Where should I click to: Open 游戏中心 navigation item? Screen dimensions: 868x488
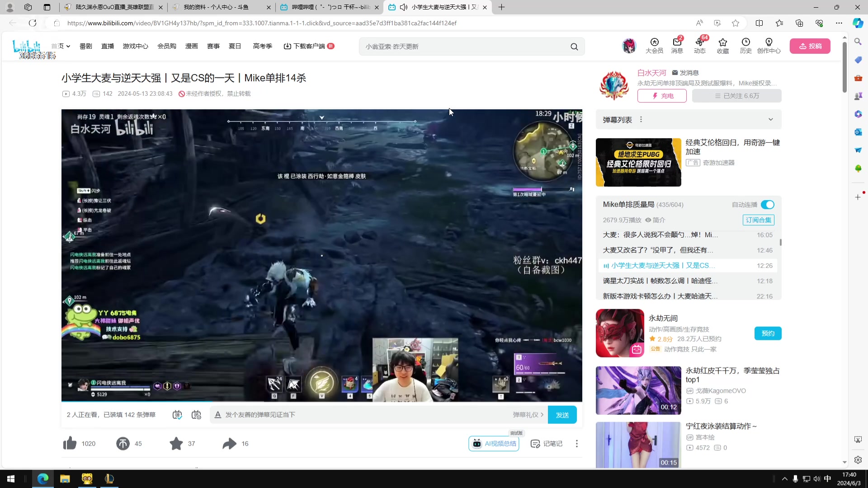pyautogui.click(x=136, y=46)
